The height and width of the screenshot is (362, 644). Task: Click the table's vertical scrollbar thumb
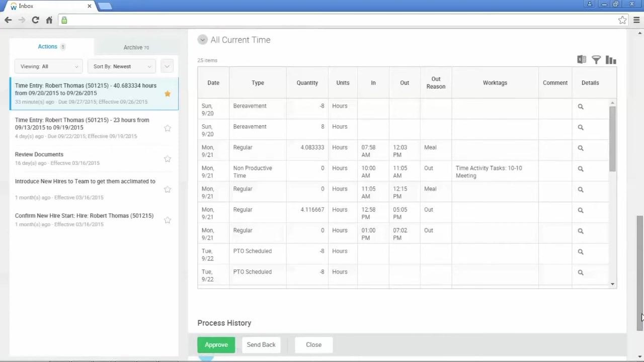pyautogui.click(x=612, y=139)
